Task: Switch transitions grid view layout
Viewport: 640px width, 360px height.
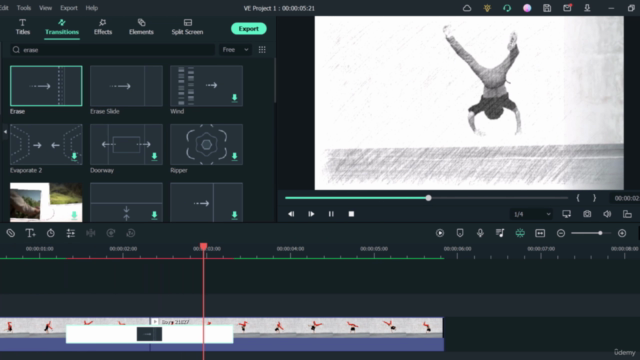Action: point(262,50)
